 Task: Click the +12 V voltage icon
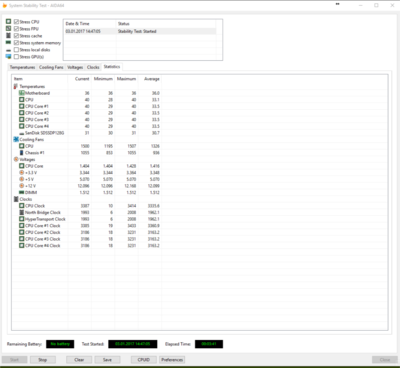tap(22, 186)
